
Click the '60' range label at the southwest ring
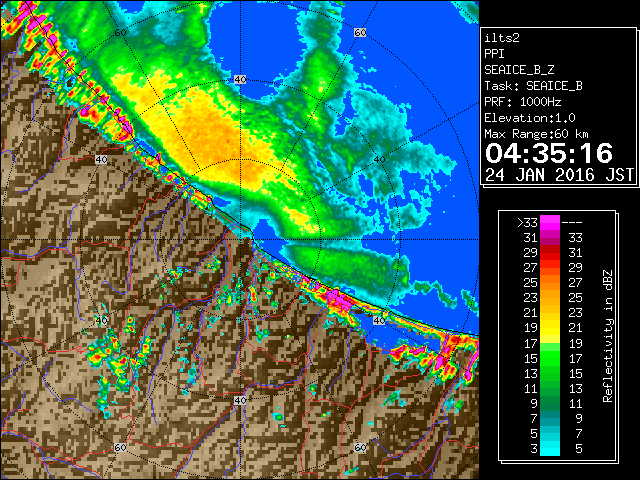click(x=120, y=448)
